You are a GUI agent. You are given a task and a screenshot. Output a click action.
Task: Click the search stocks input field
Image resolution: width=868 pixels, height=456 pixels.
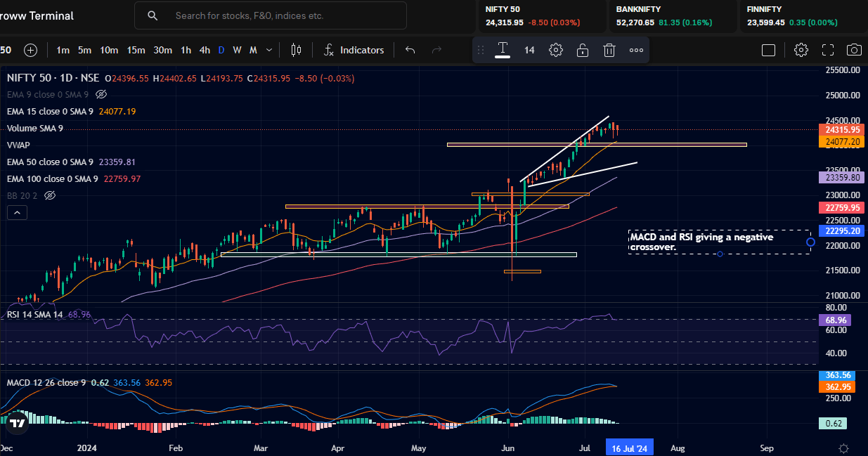coord(271,15)
